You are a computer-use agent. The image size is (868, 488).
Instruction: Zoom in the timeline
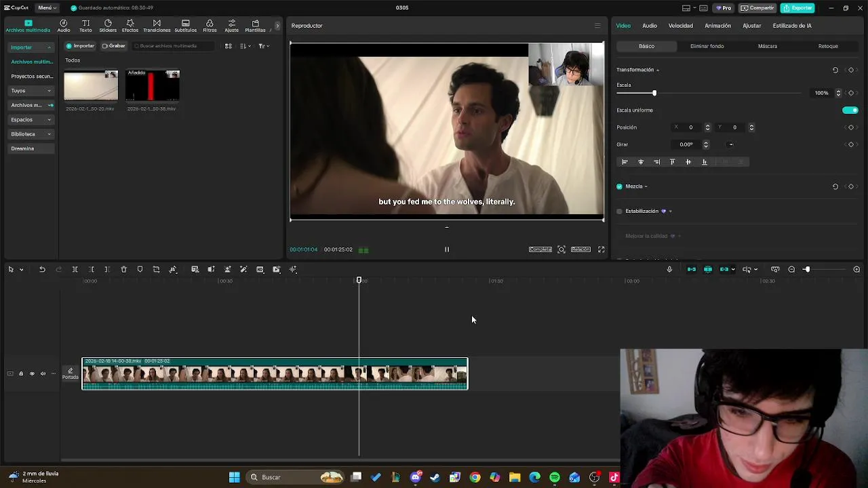[856, 270]
